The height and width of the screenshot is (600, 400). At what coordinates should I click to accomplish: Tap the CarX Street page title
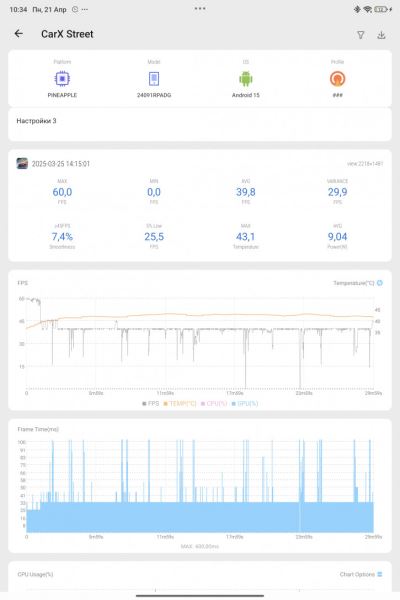[67, 34]
